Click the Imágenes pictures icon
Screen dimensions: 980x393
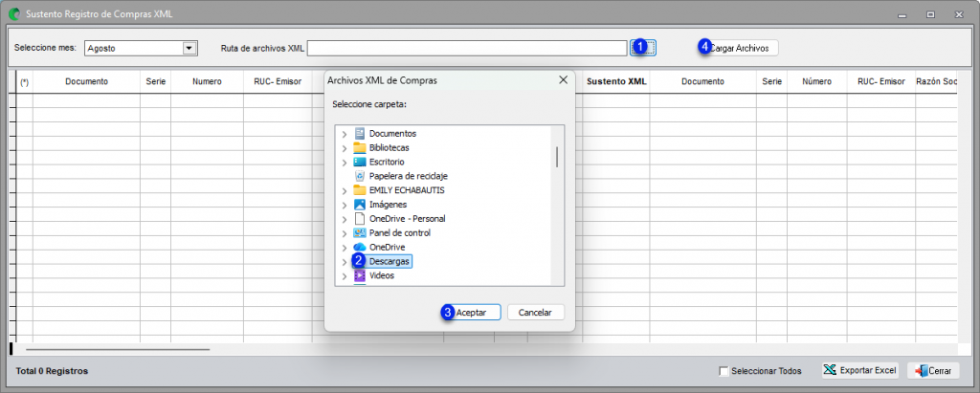point(360,205)
